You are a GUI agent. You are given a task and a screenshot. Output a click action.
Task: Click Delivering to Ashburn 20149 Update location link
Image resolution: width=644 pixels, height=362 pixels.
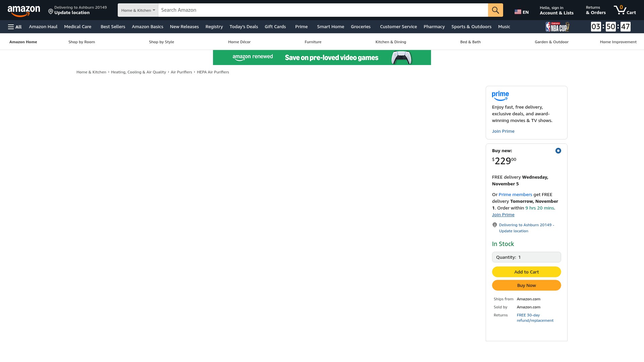pos(527,228)
